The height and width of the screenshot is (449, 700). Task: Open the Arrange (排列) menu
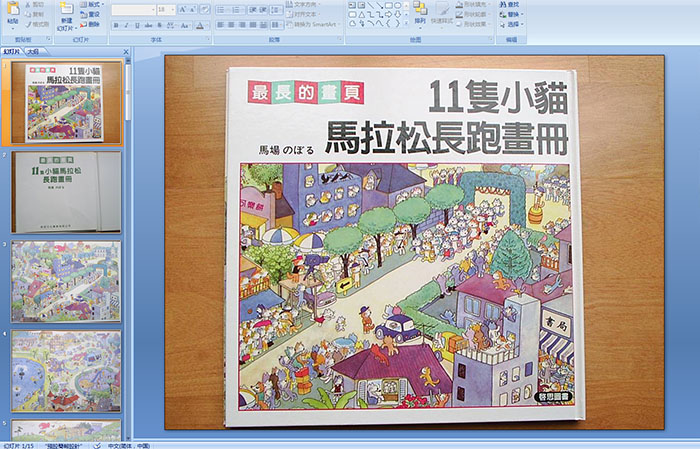[x=420, y=13]
